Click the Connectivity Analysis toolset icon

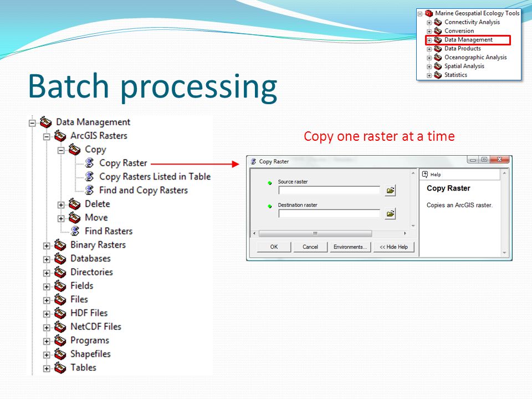coord(438,22)
